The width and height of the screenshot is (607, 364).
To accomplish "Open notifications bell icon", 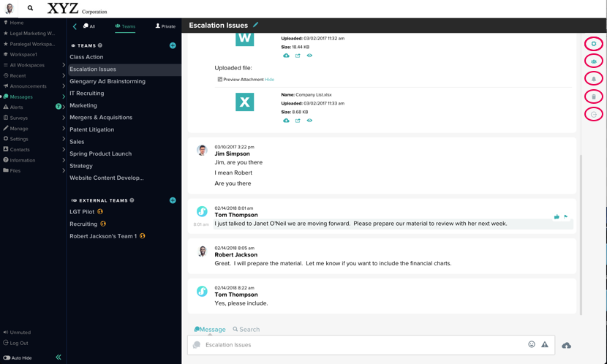I will point(593,79).
